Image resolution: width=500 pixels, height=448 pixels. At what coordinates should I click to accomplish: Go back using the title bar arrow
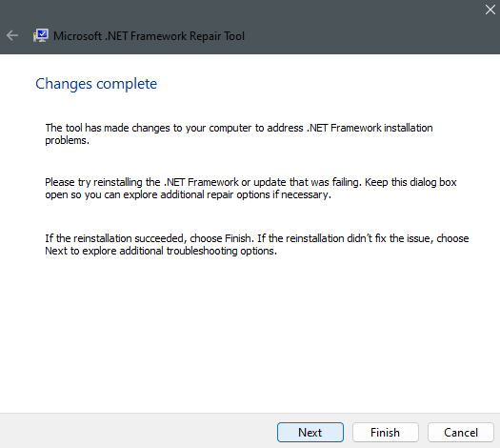(x=12, y=35)
